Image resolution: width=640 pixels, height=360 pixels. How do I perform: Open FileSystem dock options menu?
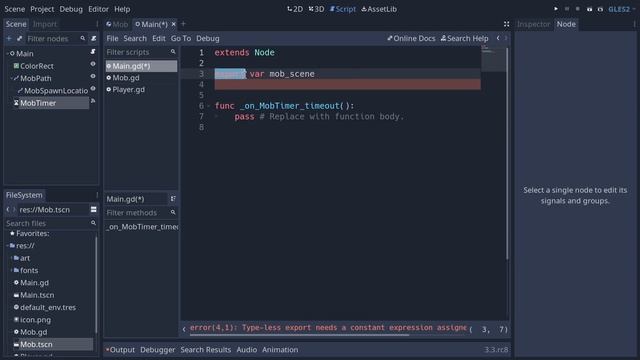tap(97, 195)
